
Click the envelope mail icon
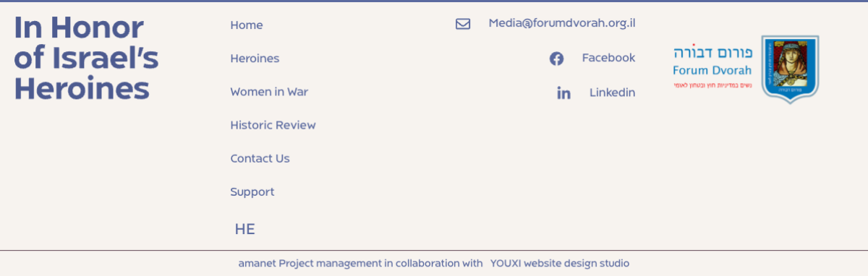tap(463, 25)
